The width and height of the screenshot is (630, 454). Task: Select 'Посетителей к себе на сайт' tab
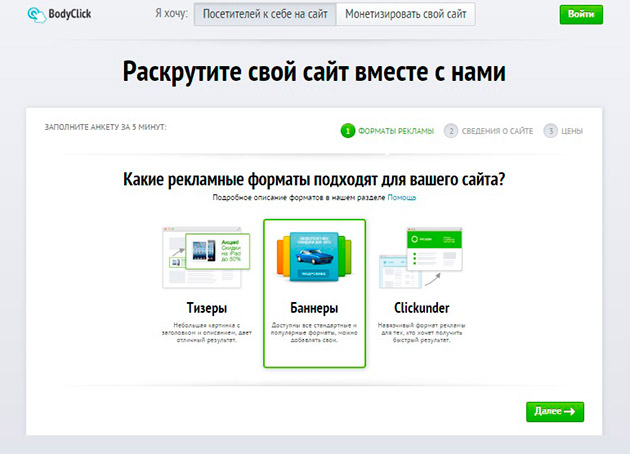(265, 14)
